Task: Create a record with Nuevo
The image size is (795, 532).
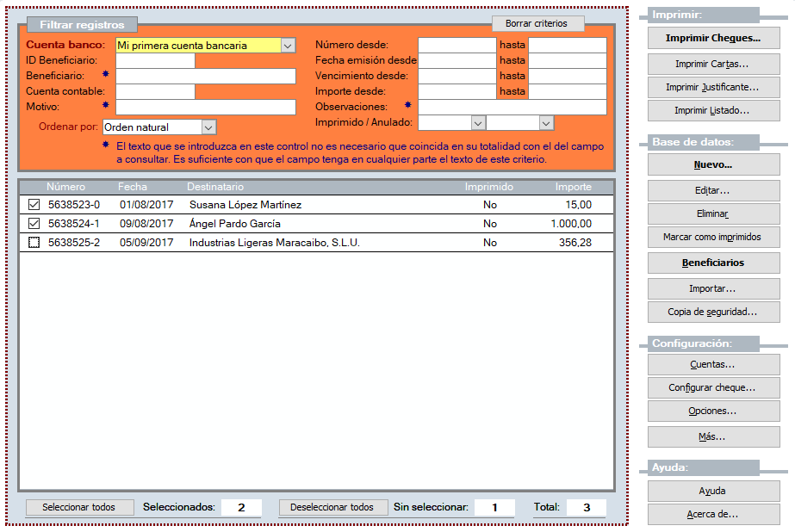Action: pyautogui.click(x=713, y=164)
